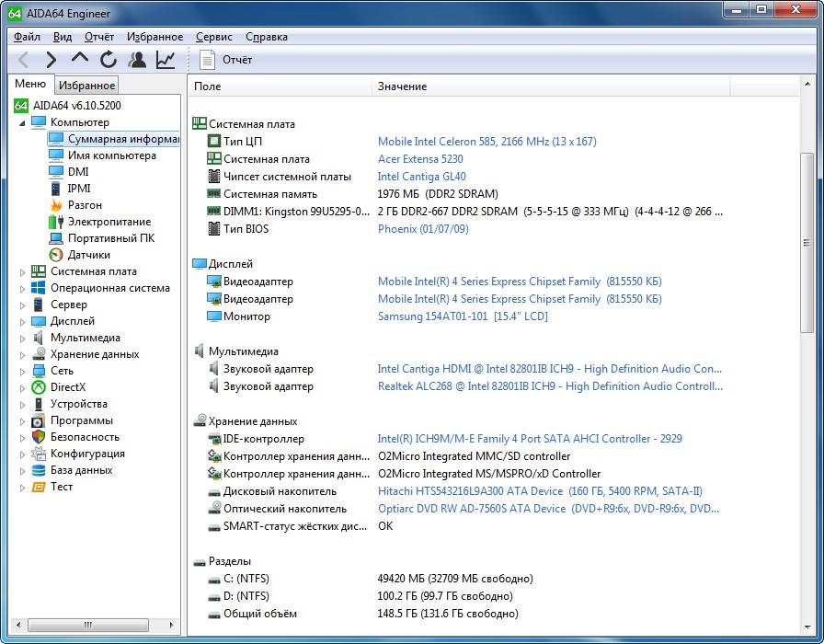Click the IPMI server icon in tree
This screenshot has height=644, width=824.
click(x=56, y=189)
